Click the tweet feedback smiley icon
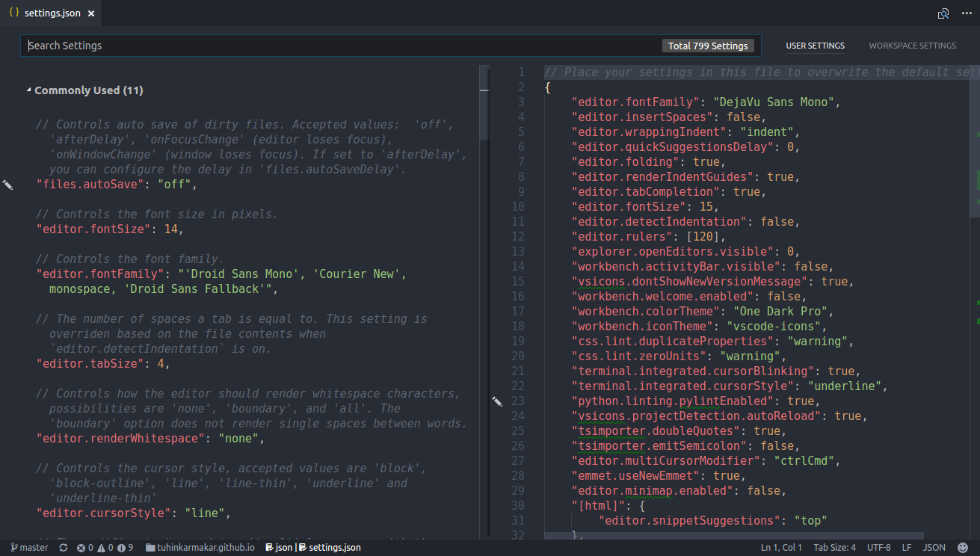This screenshot has height=556, width=980. click(964, 547)
